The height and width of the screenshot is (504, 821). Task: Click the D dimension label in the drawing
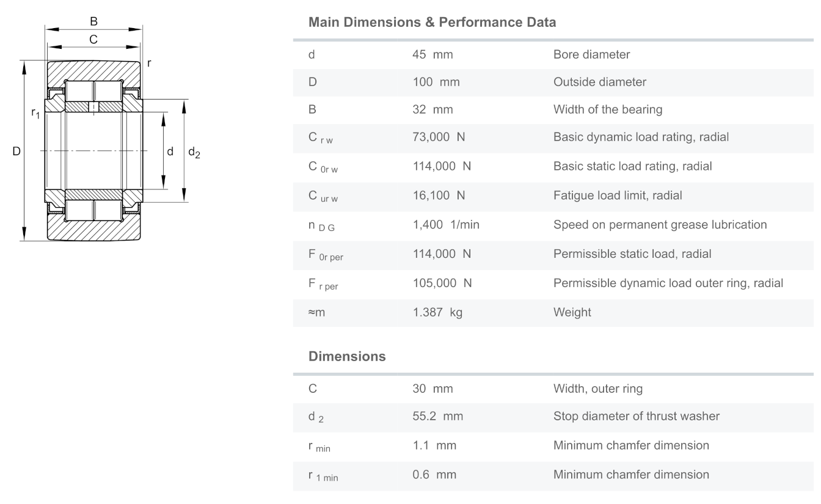[16, 151]
